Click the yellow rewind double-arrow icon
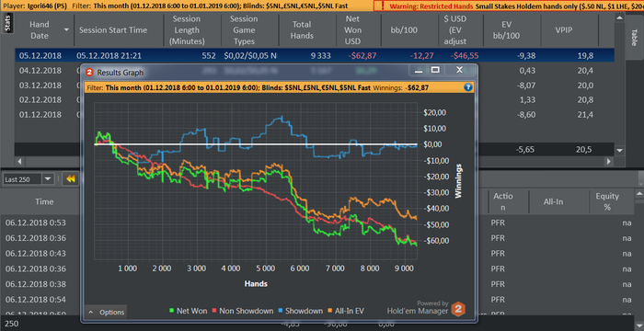 point(70,179)
